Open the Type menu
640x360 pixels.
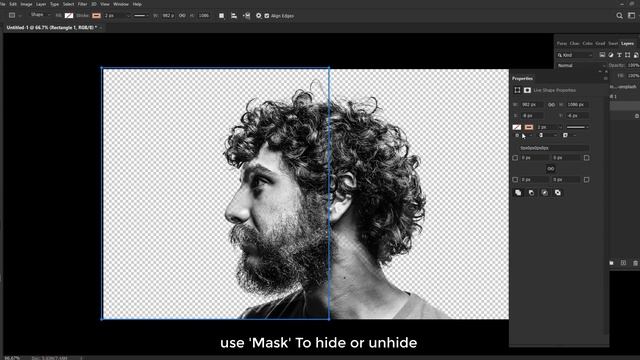pos(54,4)
